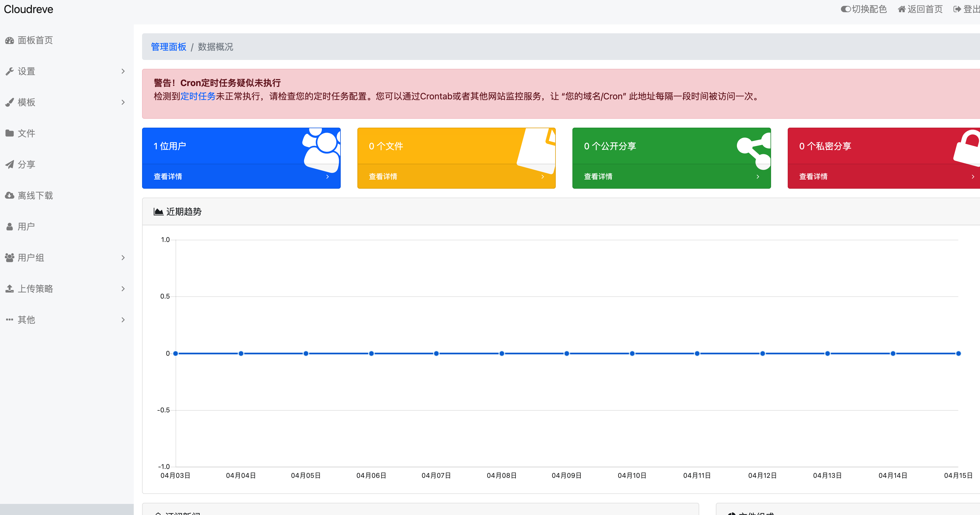This screenshot has height=515, width=980.
Task: Click the 04月15日 data point on the chart
Action: click(x=958, y=353)
